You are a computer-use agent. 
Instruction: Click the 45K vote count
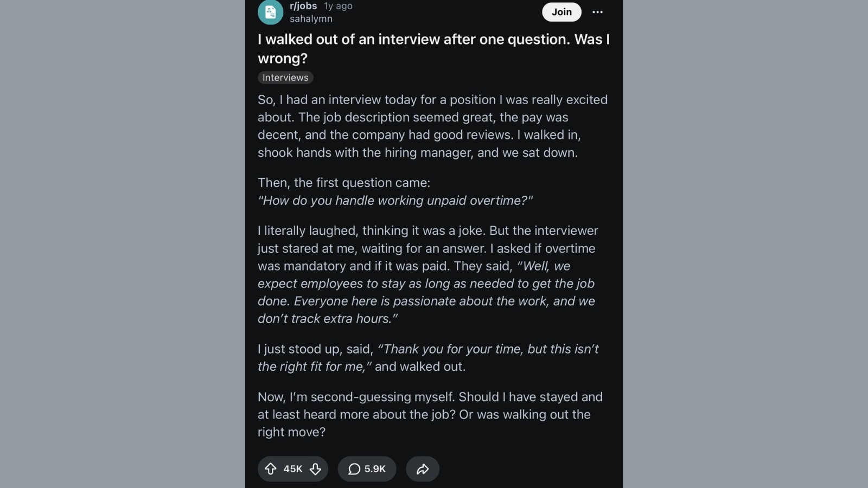coord(293,469)
